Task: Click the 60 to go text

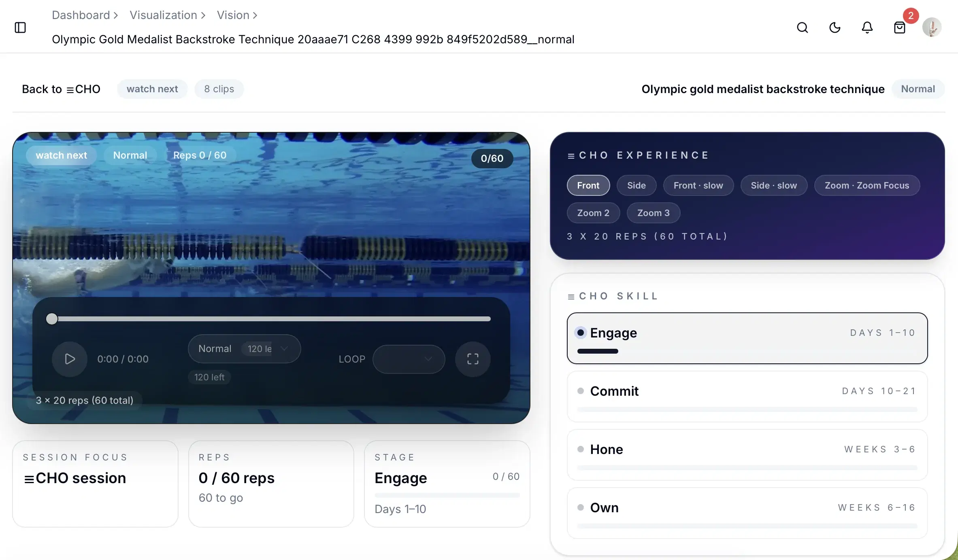Action: coord(221,498)
